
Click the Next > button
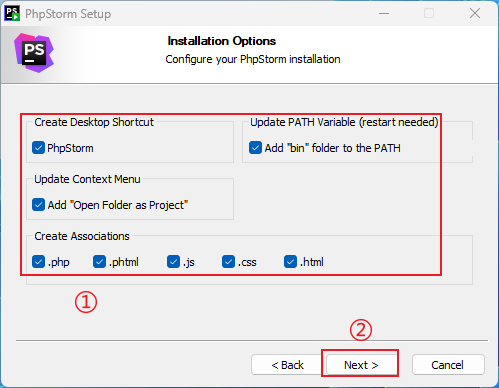[x=361, y=365]
